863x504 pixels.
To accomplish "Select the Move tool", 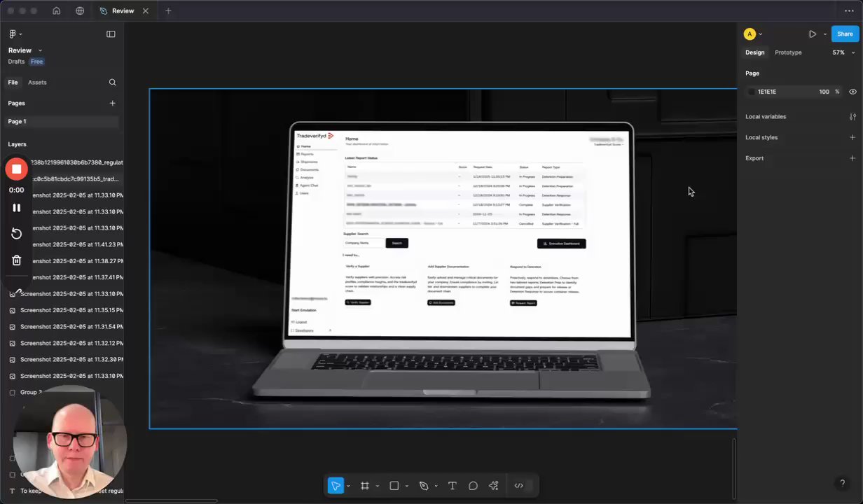I will tap(336, 486).
